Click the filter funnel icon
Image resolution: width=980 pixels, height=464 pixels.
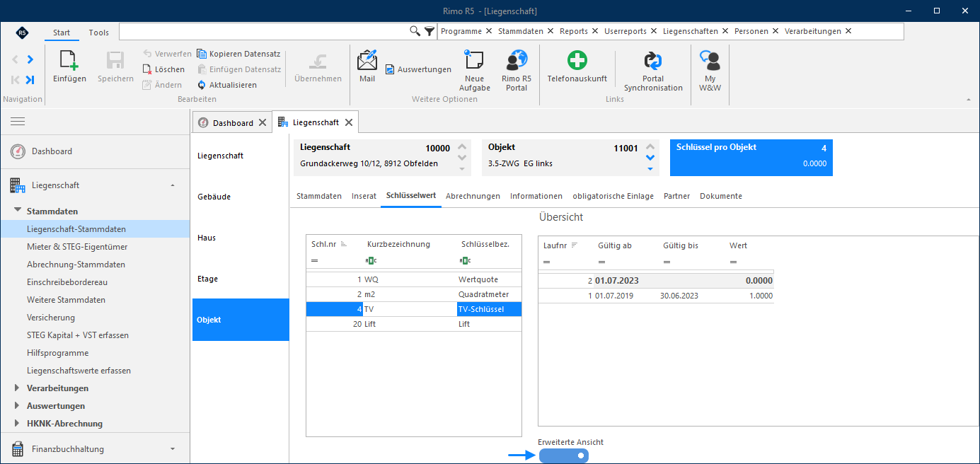tap(430, 31)
